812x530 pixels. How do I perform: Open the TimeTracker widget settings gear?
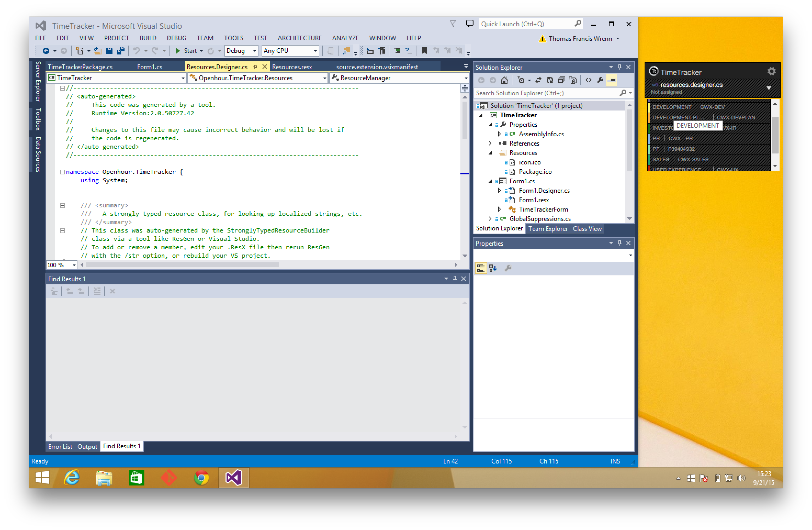click(771, 71)
